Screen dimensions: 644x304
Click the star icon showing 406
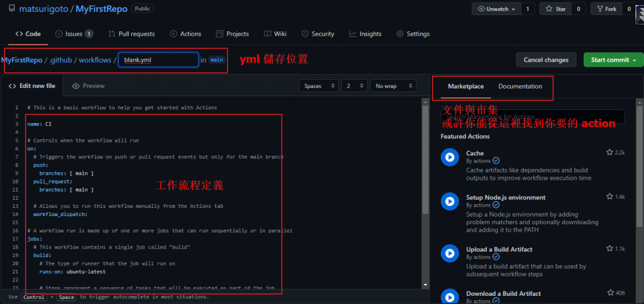[609, 293]
